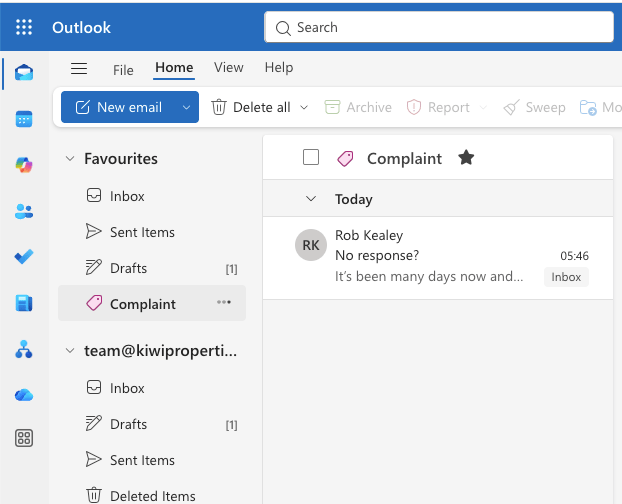Screen dimensions: 622x504
Task: Toggle the navigation pane hamburger icon
Action: pyautogui.click(x=79, y=69)
